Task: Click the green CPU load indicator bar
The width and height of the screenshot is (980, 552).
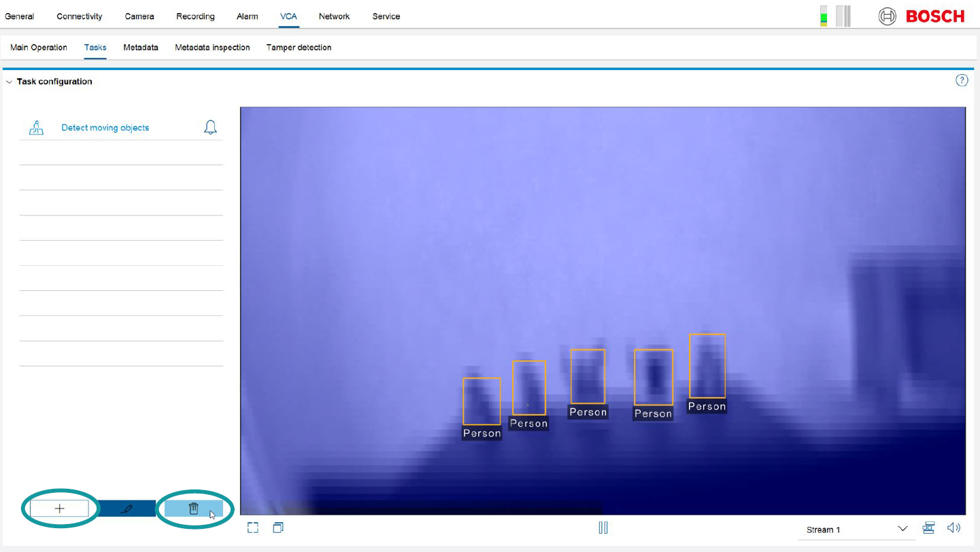Action: 824,16
